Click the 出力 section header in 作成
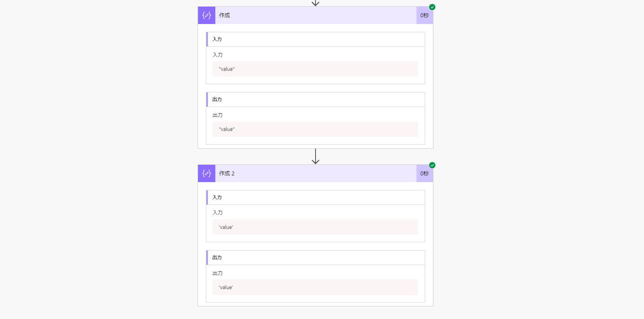The width and height of the screenshot is (644, 319). coord(316,100)
